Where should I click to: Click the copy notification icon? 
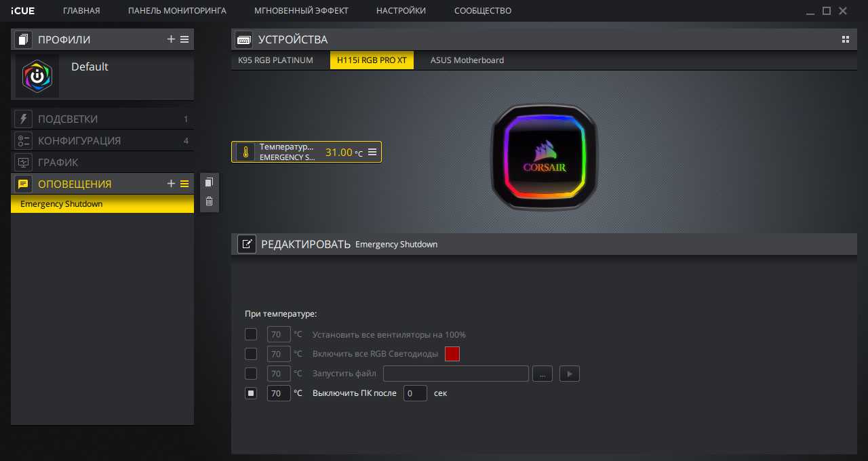coord(209,182)
